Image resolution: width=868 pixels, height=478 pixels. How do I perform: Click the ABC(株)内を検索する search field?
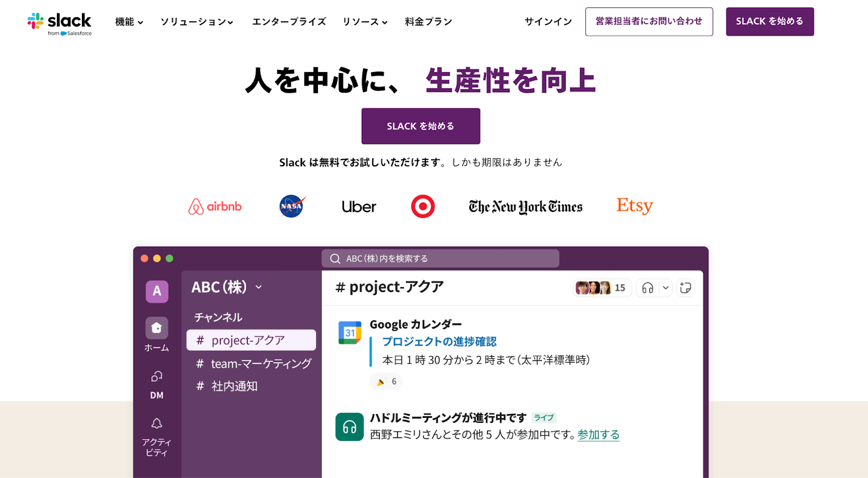[440, 259]
